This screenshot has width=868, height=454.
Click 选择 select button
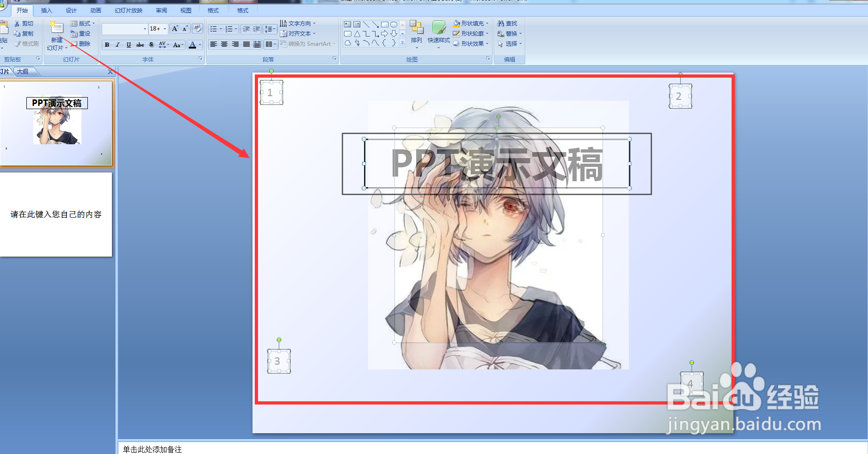509,44
